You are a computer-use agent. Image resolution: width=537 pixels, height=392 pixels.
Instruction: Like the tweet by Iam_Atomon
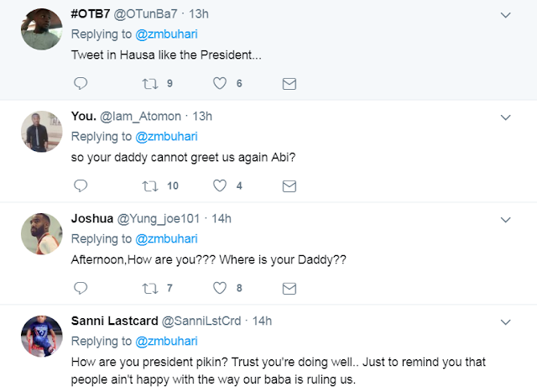click(222, 185)
